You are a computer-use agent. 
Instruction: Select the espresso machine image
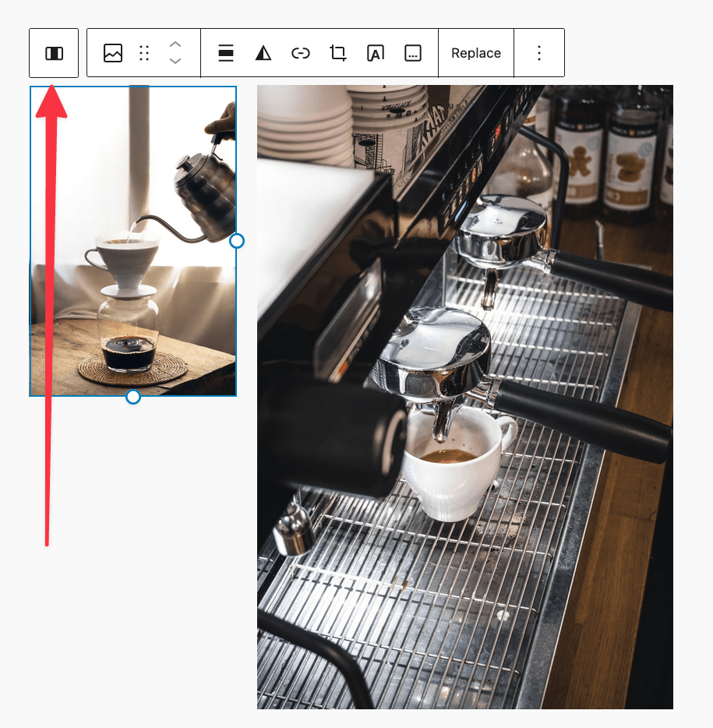tap(464, 390)
